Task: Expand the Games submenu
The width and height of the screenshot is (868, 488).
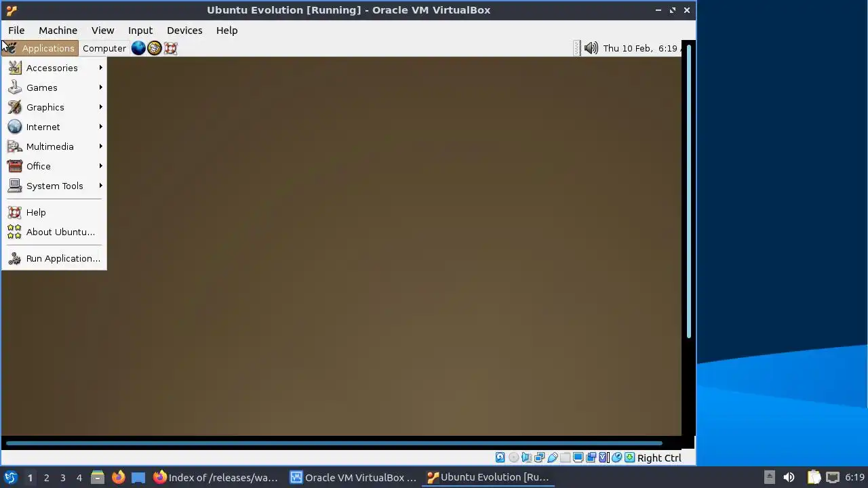Action: tap(54, 87)
